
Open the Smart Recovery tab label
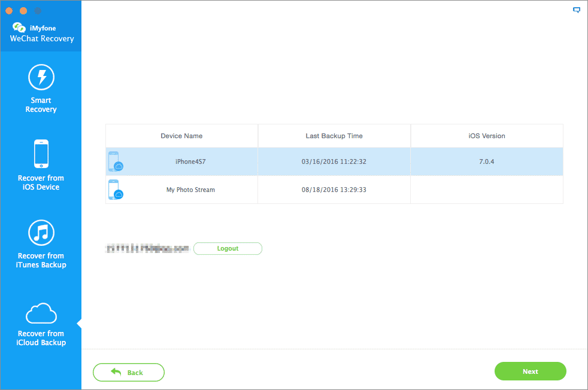point(41,105)
